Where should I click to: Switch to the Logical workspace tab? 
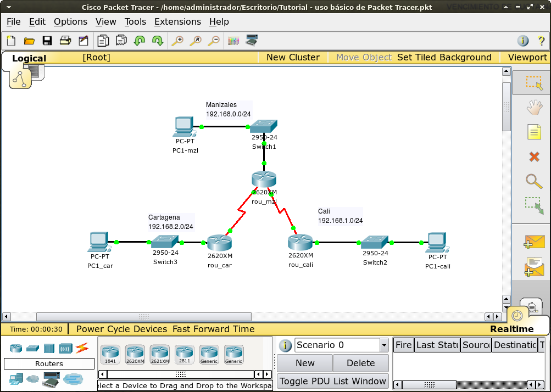[x=29, y=58]
